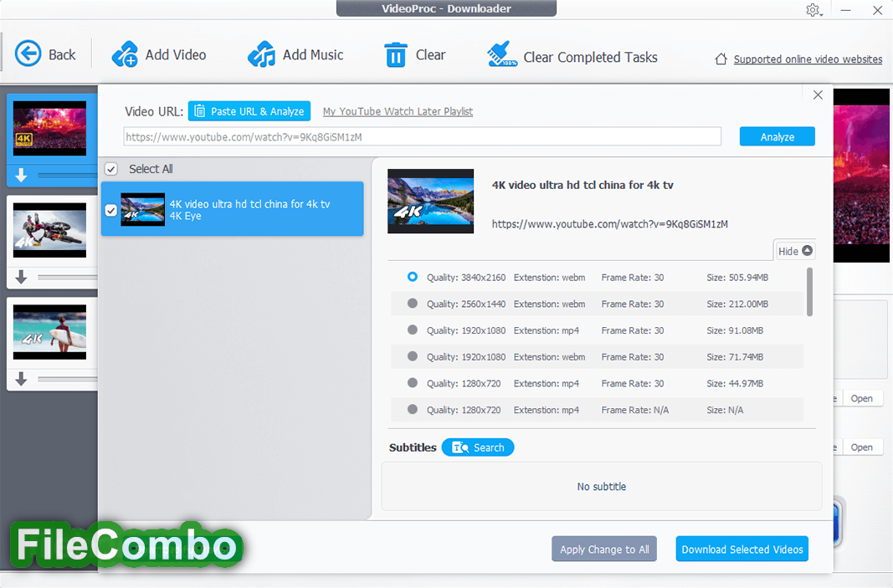Open Supported online video websites link
893x588 pixels.
click(x=808, y=59)
